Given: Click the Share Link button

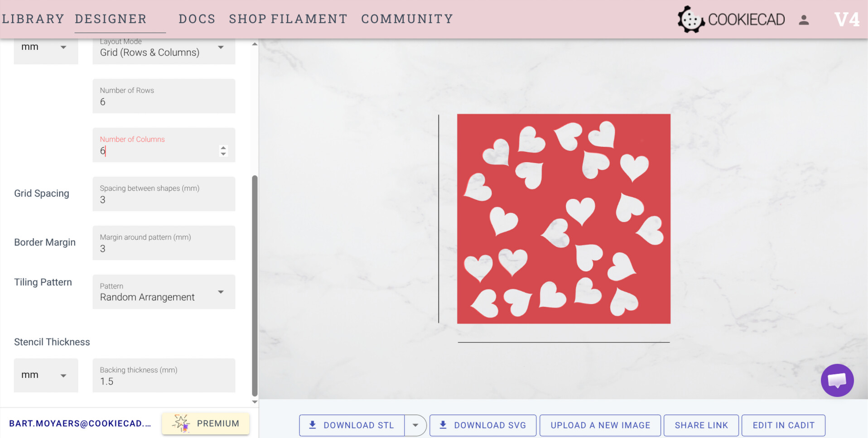Looking at the screenshot, I should pos(701,425).
